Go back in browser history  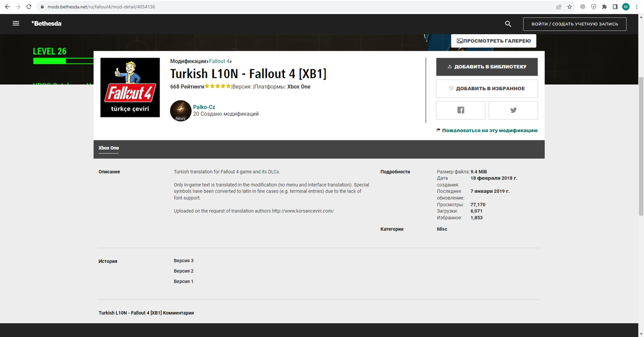pos(8,7)
